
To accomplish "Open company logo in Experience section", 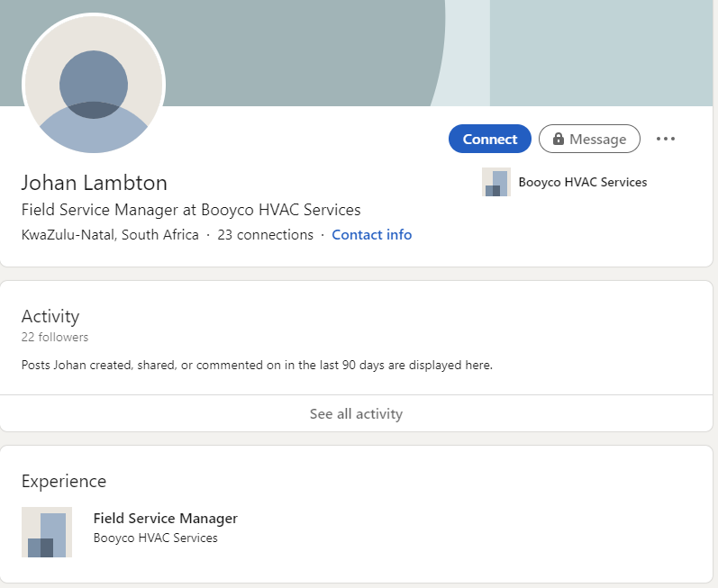I will [47, 532].
